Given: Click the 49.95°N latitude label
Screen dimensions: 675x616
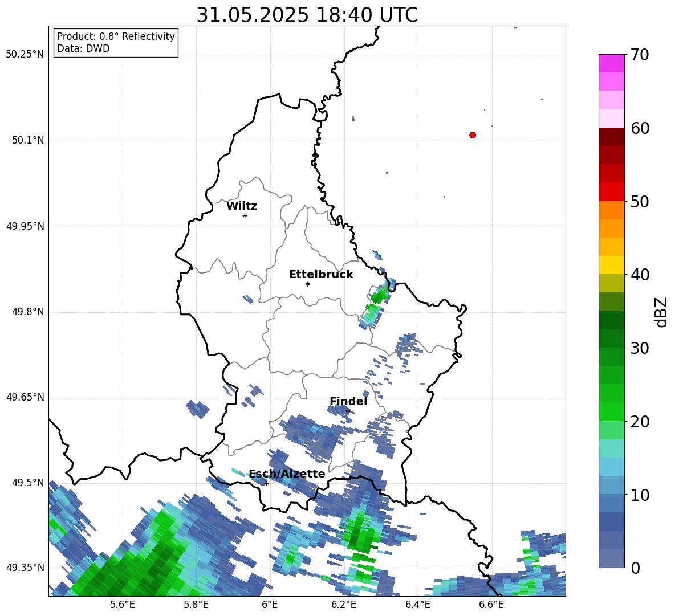Looking at the screenshot, I should click(x=25, y=226).
